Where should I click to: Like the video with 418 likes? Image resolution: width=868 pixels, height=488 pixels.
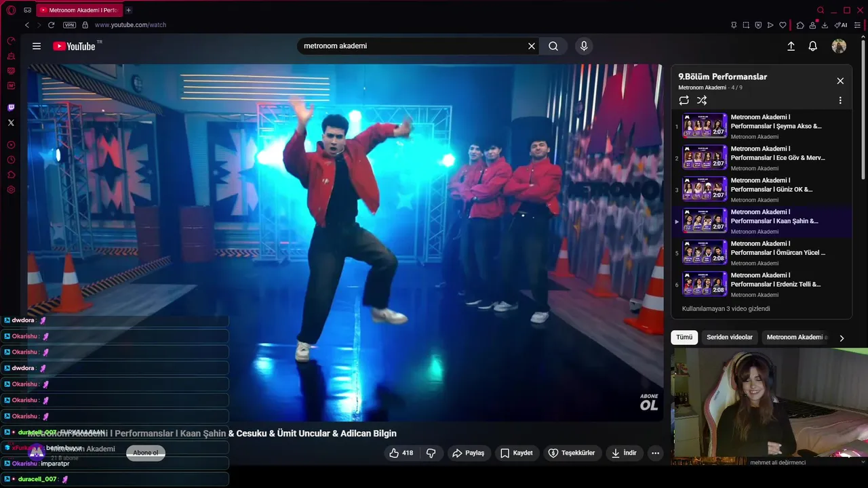[x=402, y=453]
